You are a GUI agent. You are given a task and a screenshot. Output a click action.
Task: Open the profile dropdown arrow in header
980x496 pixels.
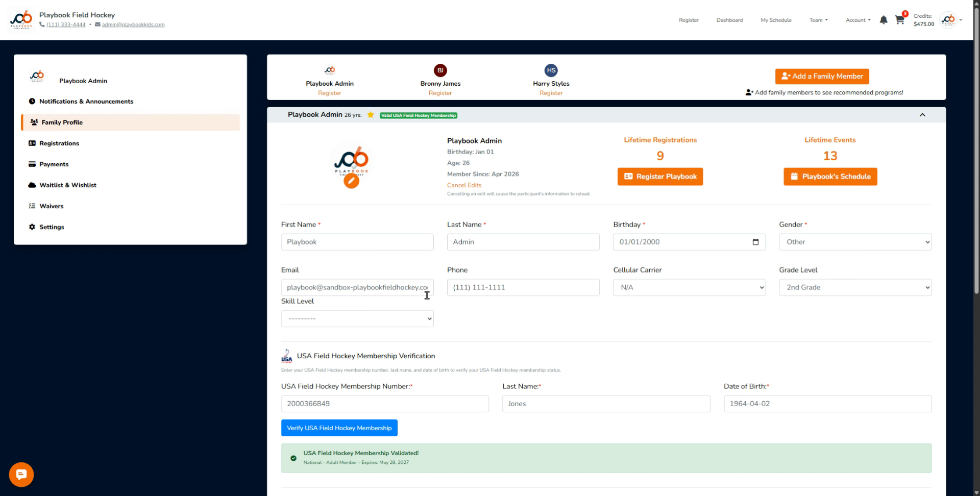[961, 20]
